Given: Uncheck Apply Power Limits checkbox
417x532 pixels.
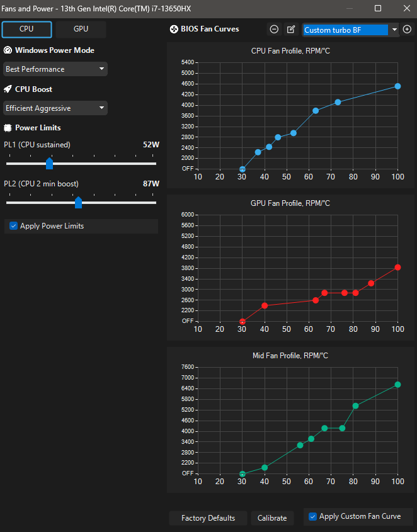Looking at the screenshot, I should click(13, 226).
